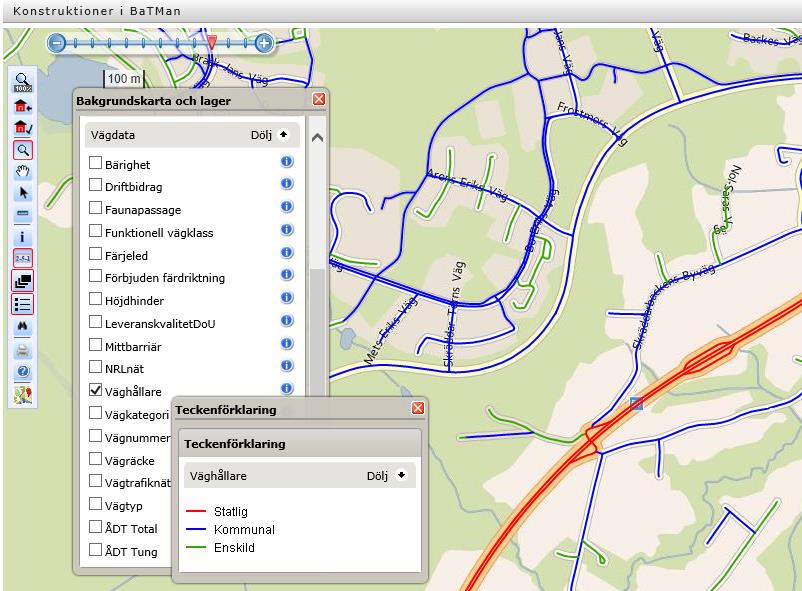The height and width of the screenshot is (591, 802).
Task: Check the Vägnummer layer box
Action: [95, 435]
